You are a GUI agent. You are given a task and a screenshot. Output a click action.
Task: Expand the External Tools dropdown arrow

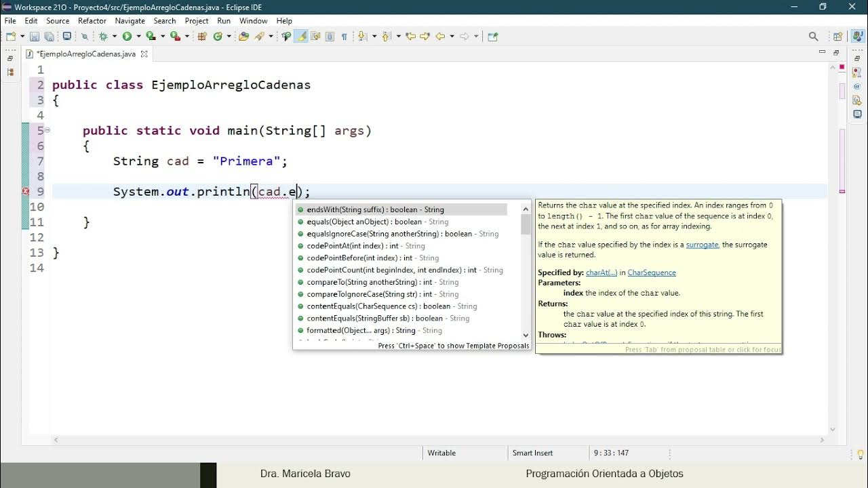click(187, 37)
